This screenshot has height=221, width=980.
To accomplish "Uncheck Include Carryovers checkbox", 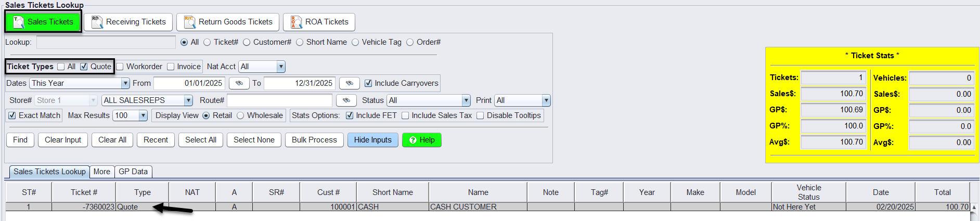I will tap(368, 83).
